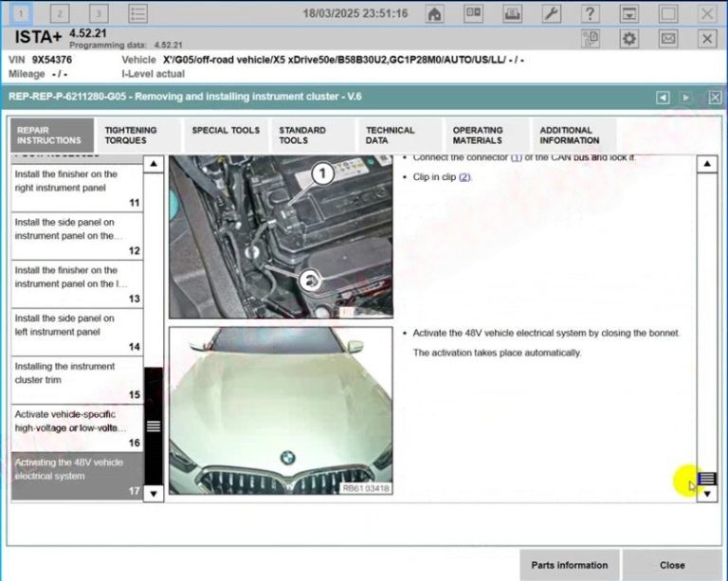Close the repair document with header X
Viewport: 728px width, 581px height.
[715, 98]
